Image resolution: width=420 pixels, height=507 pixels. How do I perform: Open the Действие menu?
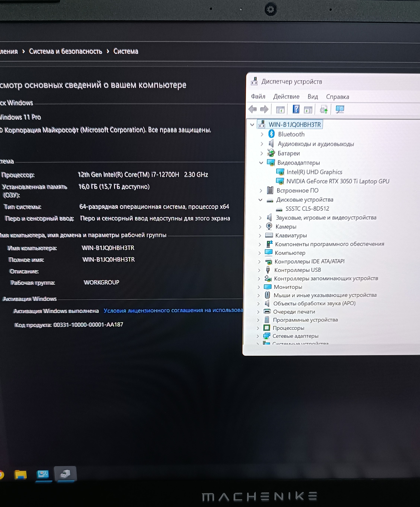[286, 97]
